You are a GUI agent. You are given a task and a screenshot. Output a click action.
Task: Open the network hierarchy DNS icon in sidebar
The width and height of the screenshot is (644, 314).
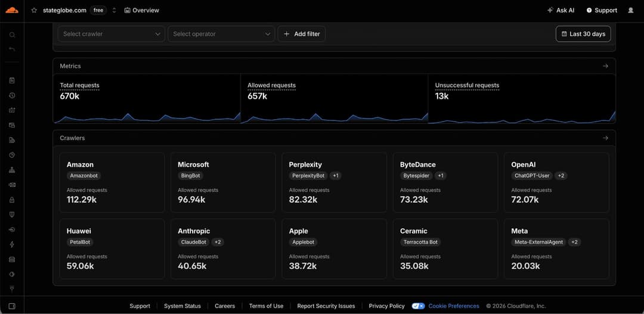[12, 170]
